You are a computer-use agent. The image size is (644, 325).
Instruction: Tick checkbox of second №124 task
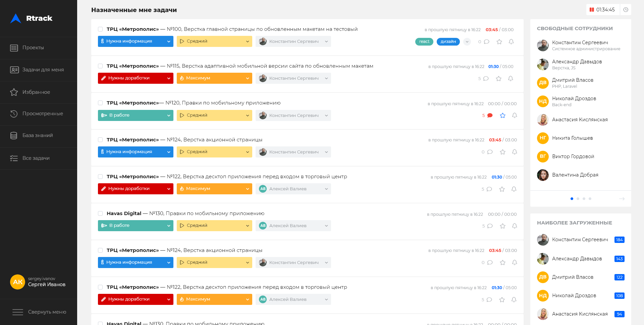pyautogui.click(x=100, y=250)
